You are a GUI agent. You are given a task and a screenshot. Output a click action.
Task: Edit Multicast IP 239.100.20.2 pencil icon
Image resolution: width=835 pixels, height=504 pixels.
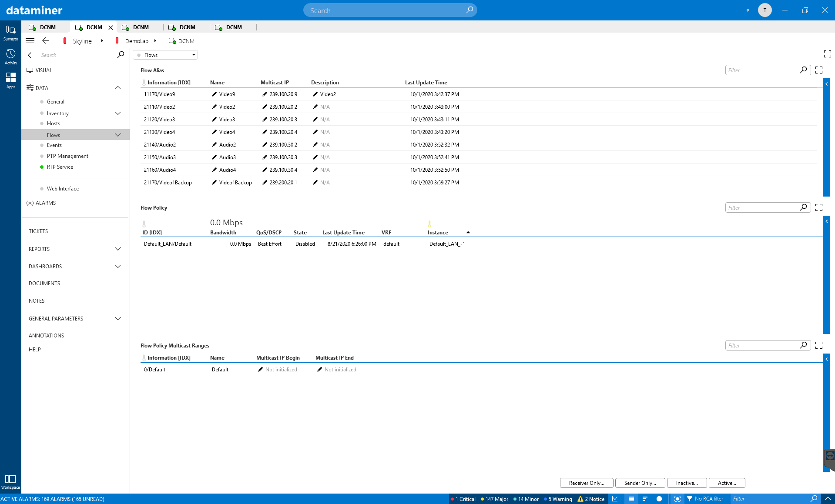265,107
